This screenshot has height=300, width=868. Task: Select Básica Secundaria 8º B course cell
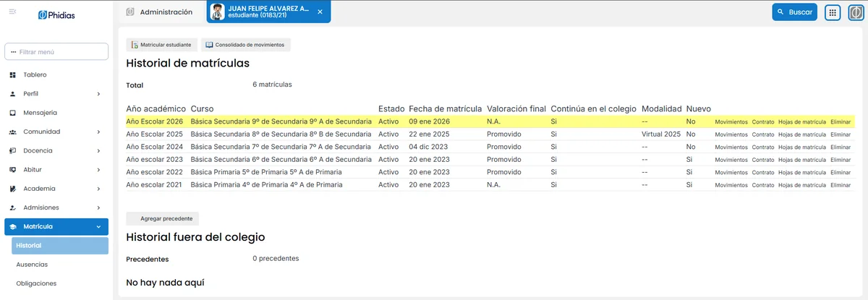click(281, 134)
